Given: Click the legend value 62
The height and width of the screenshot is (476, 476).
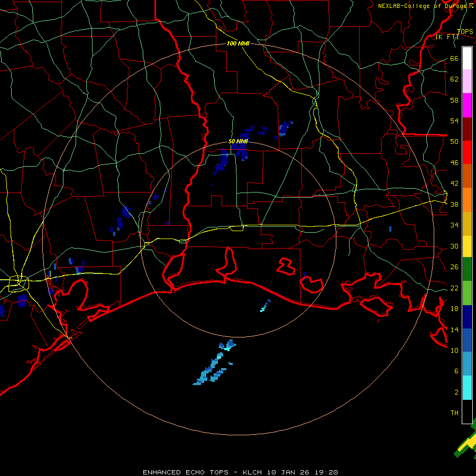Looking at the screenshot, I should (454, 79).
